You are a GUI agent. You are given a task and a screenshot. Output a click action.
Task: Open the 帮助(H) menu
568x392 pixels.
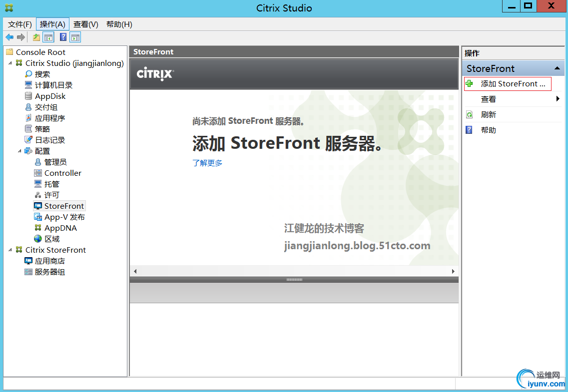[119, 24]
